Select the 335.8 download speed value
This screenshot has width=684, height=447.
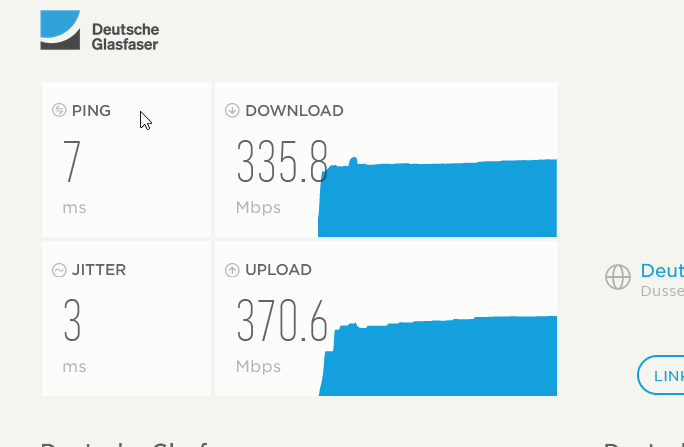tap(282, 161)
